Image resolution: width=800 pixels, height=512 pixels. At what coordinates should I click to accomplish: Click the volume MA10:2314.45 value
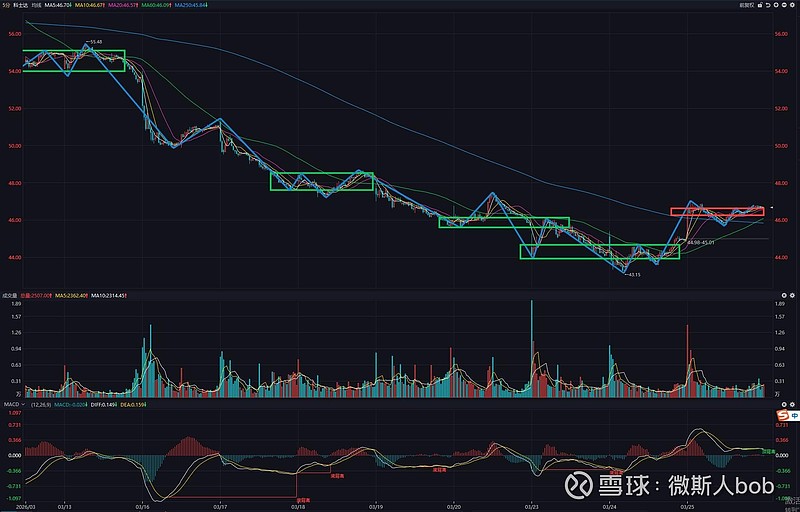click(x=109, y=295)
